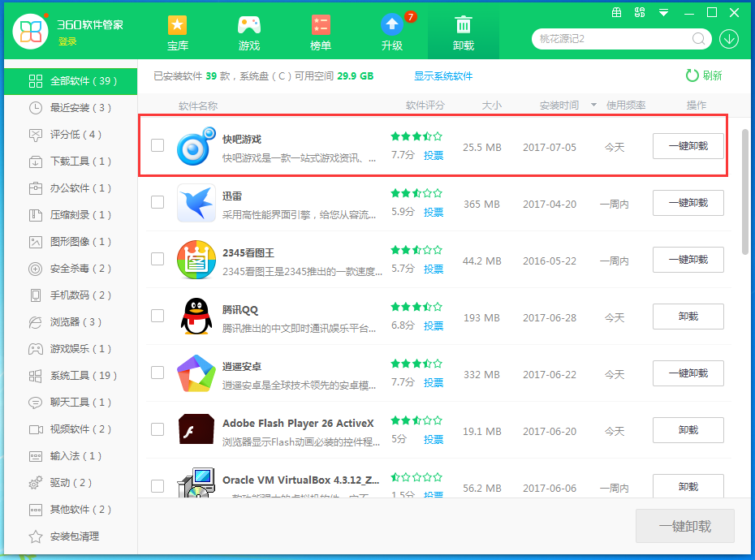Click the feedback icon beside the gift icon
This screenshot has height=560, width=755.
tap(640, 12)
